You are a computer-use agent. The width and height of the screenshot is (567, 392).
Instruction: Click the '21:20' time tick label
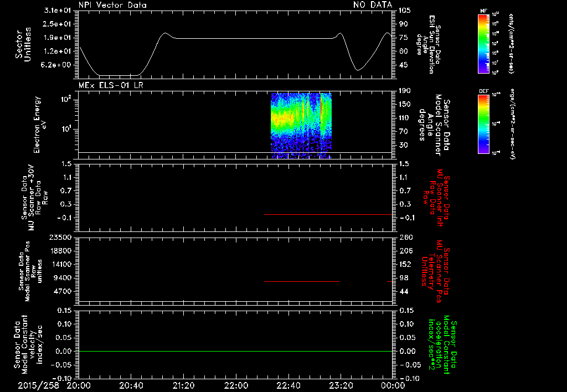[x=184, y=385]
